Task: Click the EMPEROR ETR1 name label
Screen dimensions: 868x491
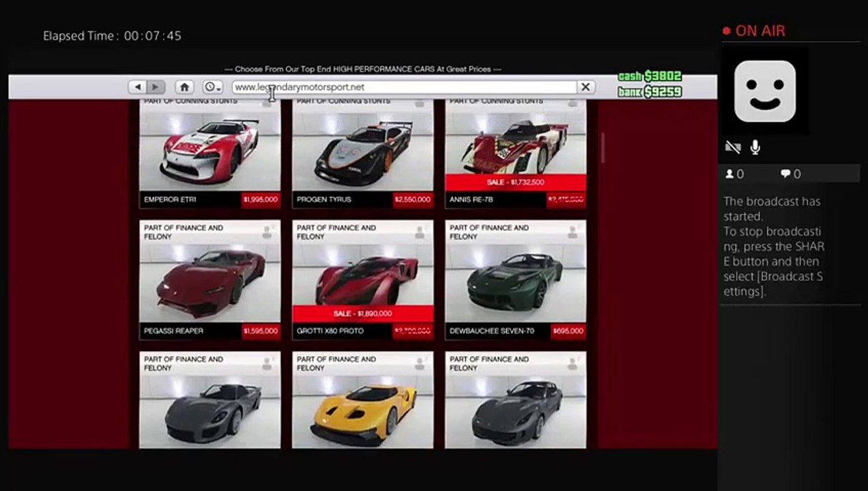Action: 170,200
